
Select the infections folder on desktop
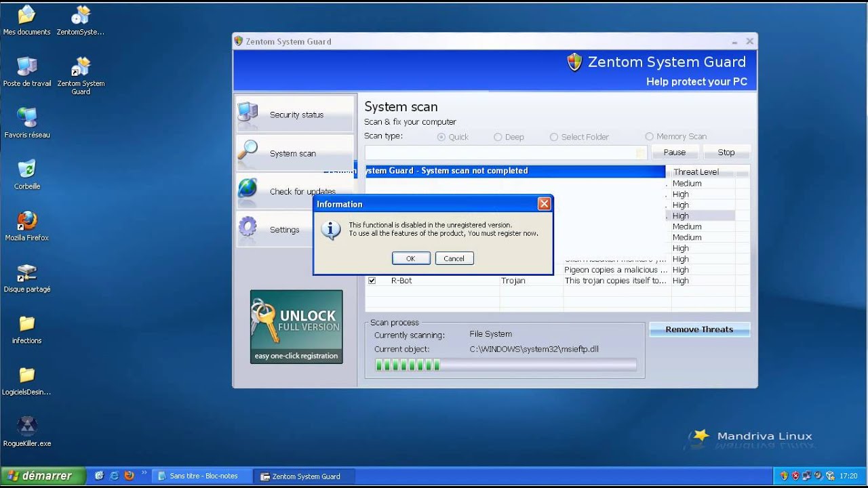[x=26, y=329]
